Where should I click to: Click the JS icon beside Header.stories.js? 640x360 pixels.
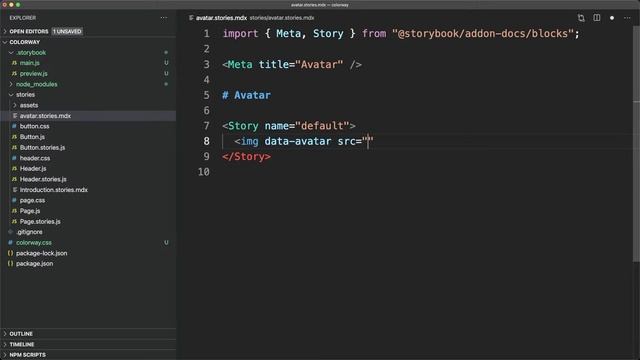point(14,179)
